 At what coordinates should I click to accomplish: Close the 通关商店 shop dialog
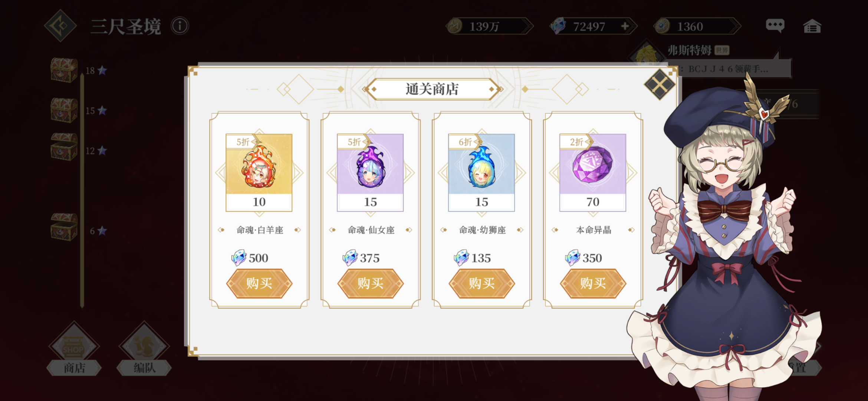[660, 85]
